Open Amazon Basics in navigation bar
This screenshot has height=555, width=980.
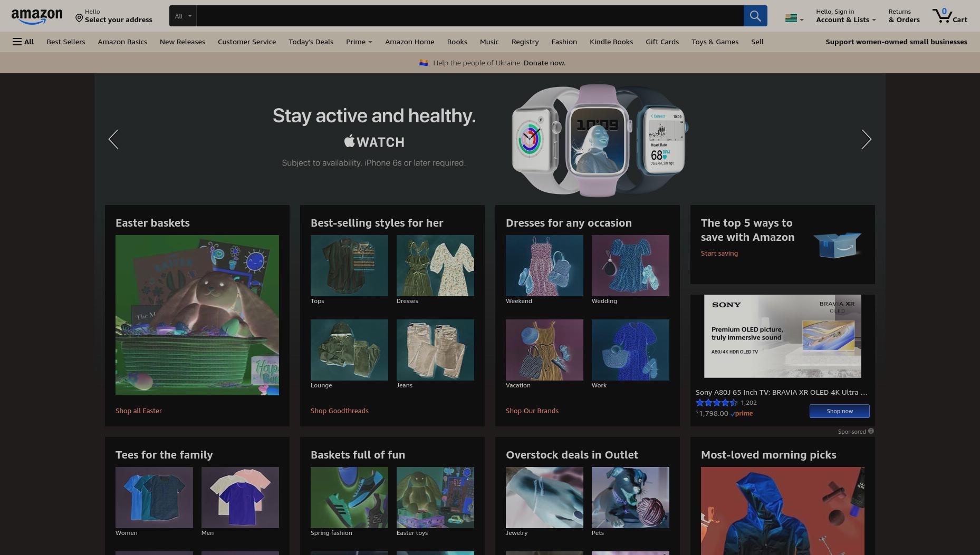point(122,42)
